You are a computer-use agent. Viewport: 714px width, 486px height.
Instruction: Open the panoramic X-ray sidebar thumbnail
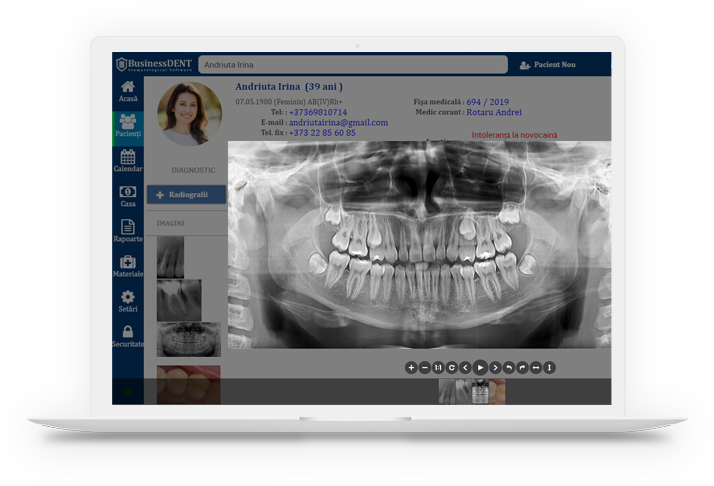(x=189, y=339)
